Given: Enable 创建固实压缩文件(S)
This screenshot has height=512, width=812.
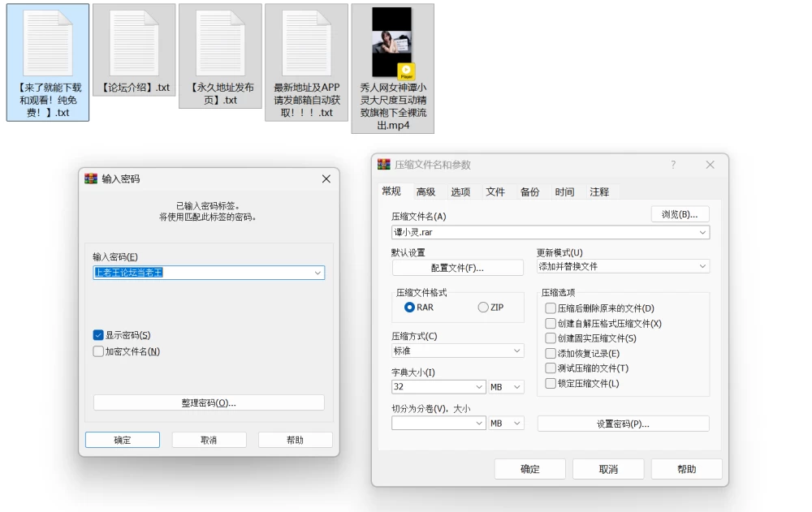Looking at the screenshot, I should click(x=551, y=338).
